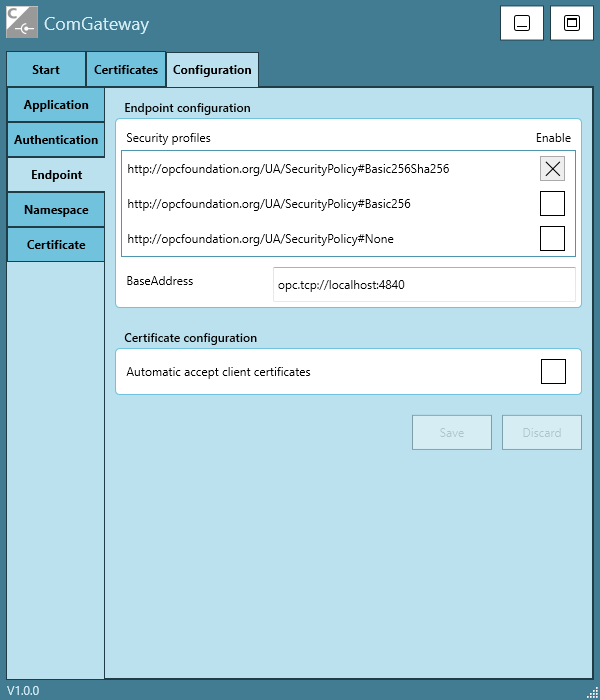Open the Certificates tab
The image size is (600, 700).
(126, 70)
